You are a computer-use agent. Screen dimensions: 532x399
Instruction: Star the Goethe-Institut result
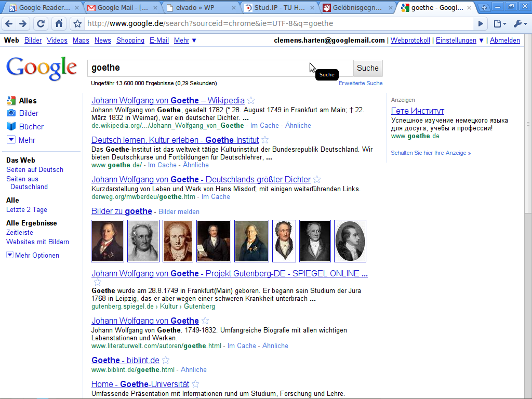[265, 140]
